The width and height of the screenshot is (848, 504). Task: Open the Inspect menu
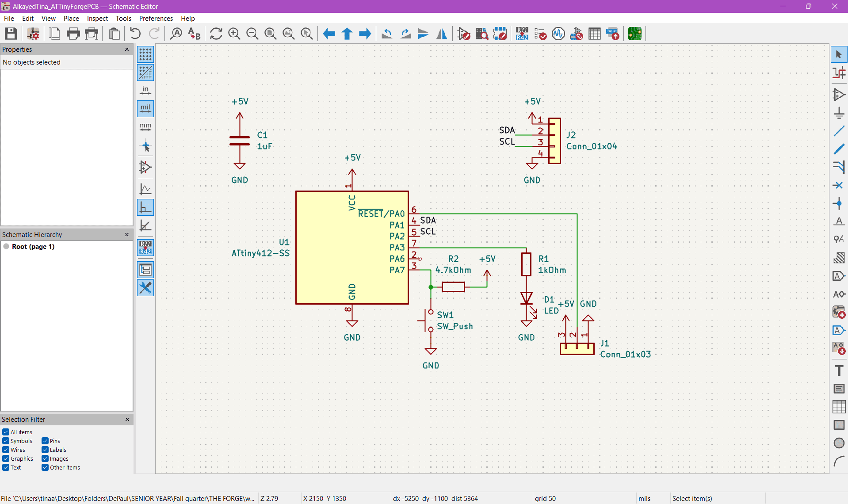(x=97, y=18)
